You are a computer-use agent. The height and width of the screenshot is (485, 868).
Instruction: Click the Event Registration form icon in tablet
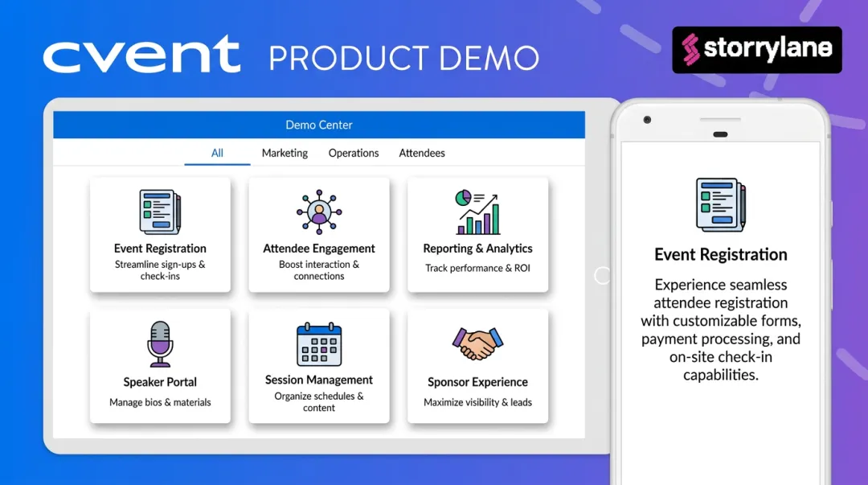160,212
